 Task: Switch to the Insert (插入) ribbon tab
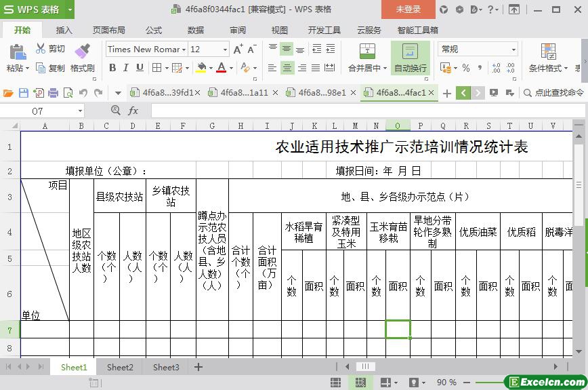[64, 31]
